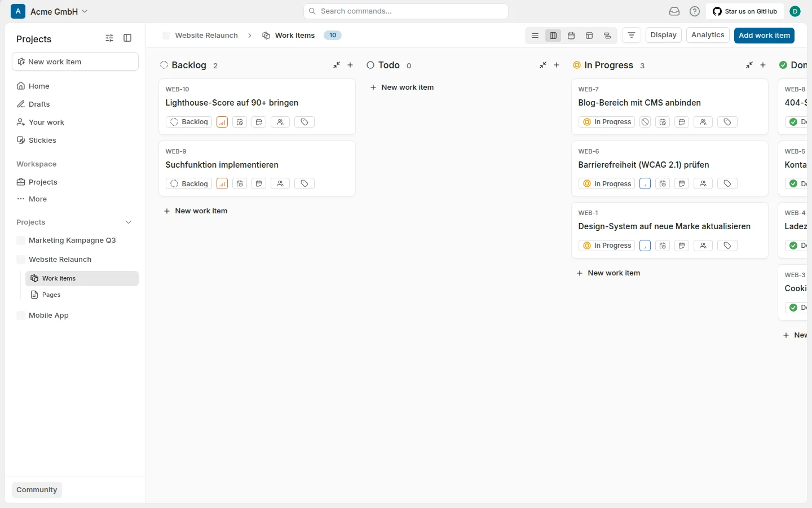This screenshot has height=508, width=812.
Task: Add labels on WEB-1 card
Action: [x=727, y=246]
